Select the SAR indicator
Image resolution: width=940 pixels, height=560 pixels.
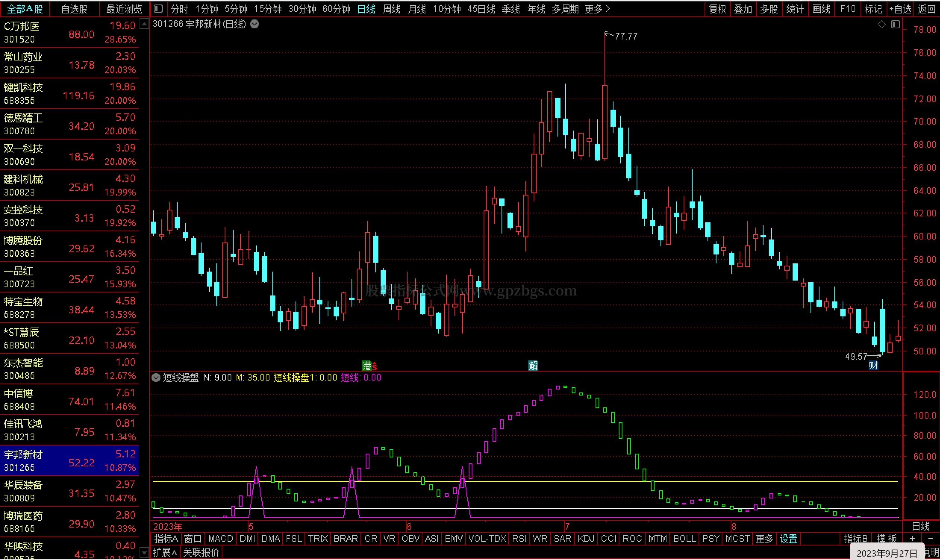tap(562, 539)
